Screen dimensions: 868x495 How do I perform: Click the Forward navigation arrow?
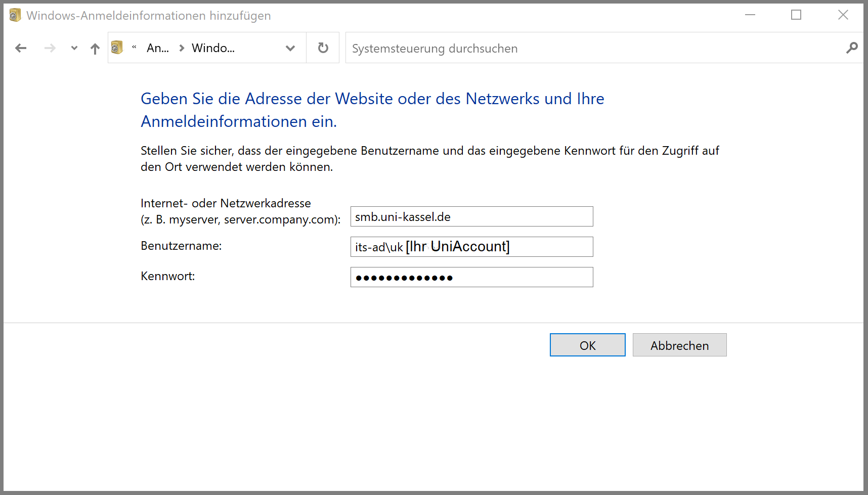tap(50, 48)
